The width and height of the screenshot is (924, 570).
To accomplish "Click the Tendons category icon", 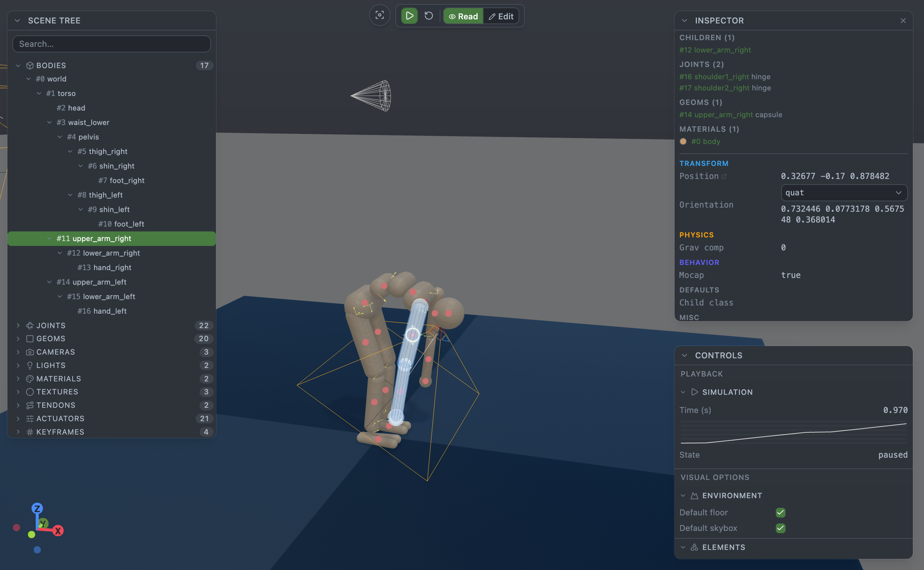I will pyautogui.click(x=30, y=405).
